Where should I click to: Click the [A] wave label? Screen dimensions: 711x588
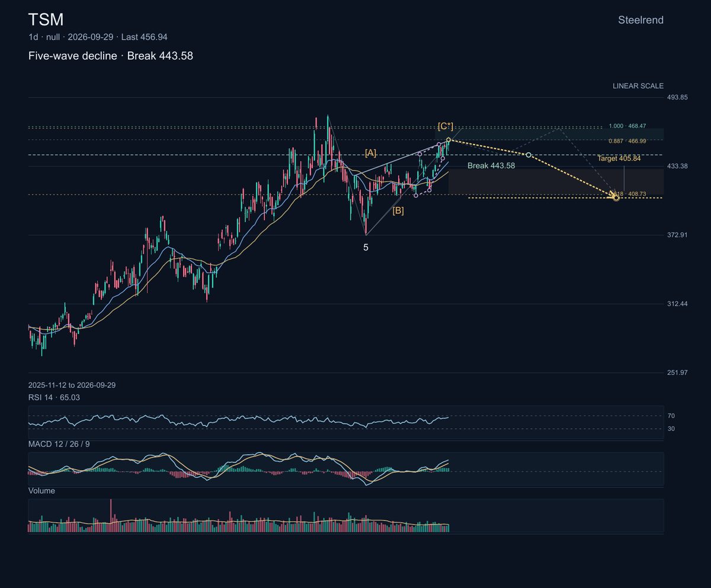point(370,153)
